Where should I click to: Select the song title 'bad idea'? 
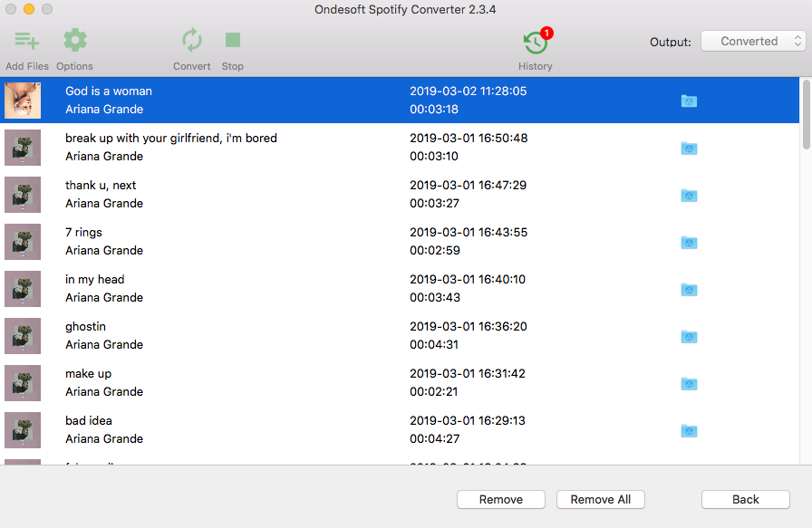[89, 421]
